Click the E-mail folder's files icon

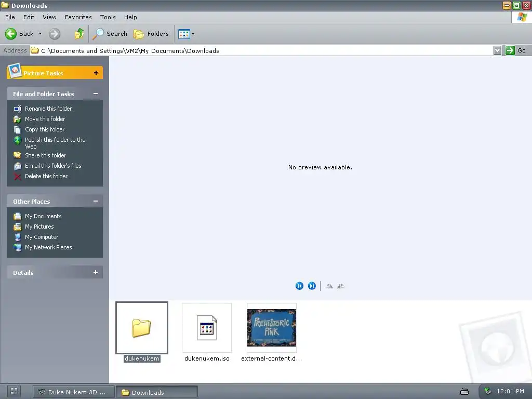point(17,166)
